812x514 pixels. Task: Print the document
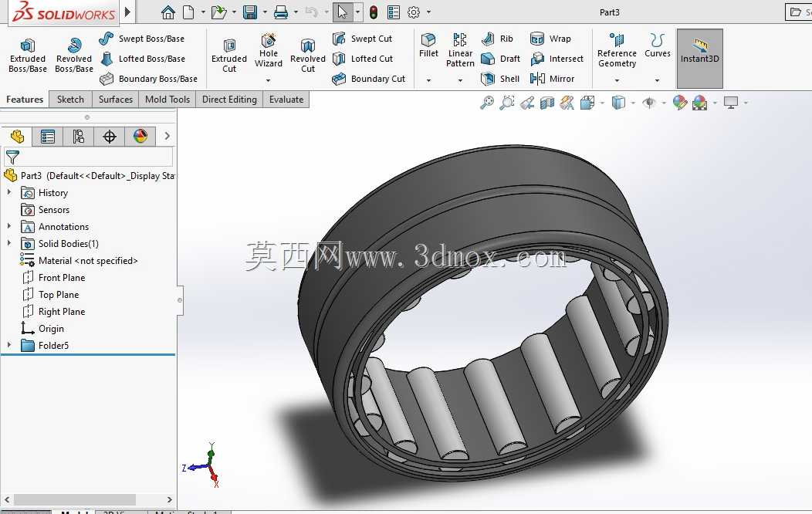tap(281, 12)
